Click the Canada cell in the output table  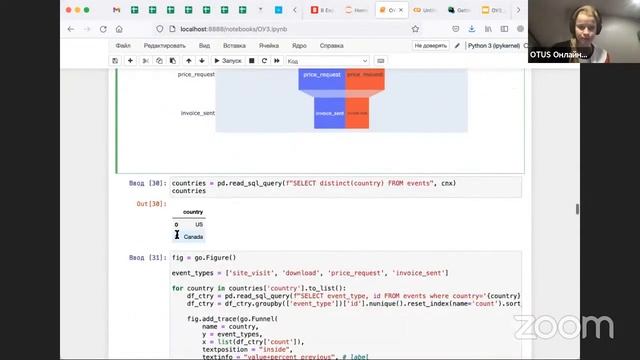click(193, 237)
